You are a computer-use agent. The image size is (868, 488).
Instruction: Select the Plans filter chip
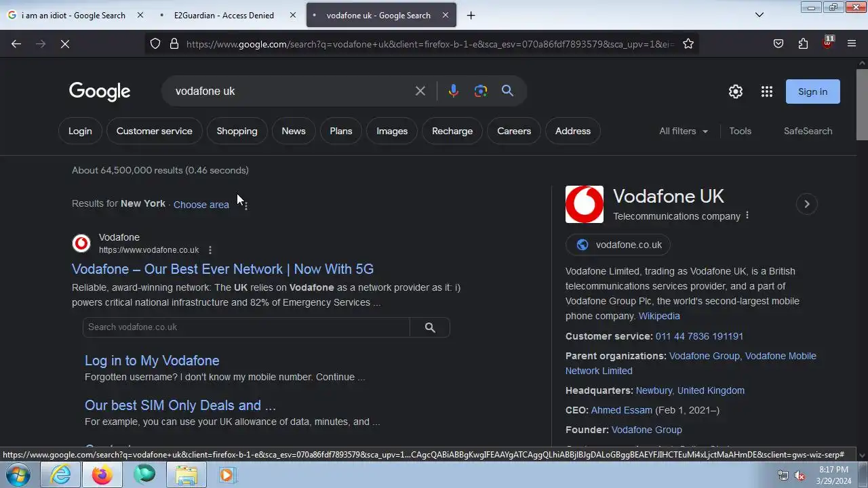[x=341, y=131]
